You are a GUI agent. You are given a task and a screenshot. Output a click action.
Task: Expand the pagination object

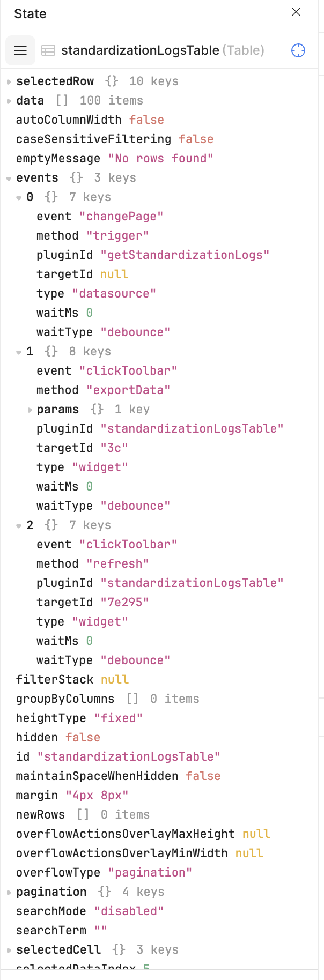9,892
